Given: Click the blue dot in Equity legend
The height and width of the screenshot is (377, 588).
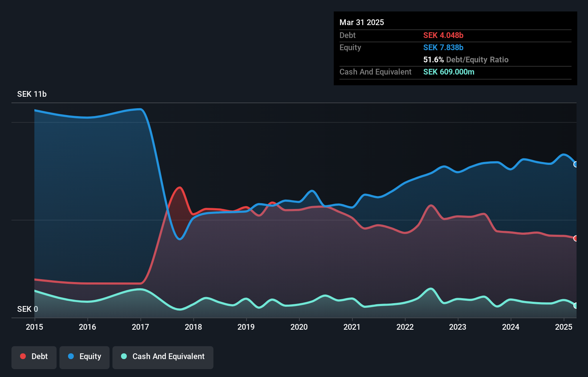Looking at the screenshot, I should tap(71, 357).
